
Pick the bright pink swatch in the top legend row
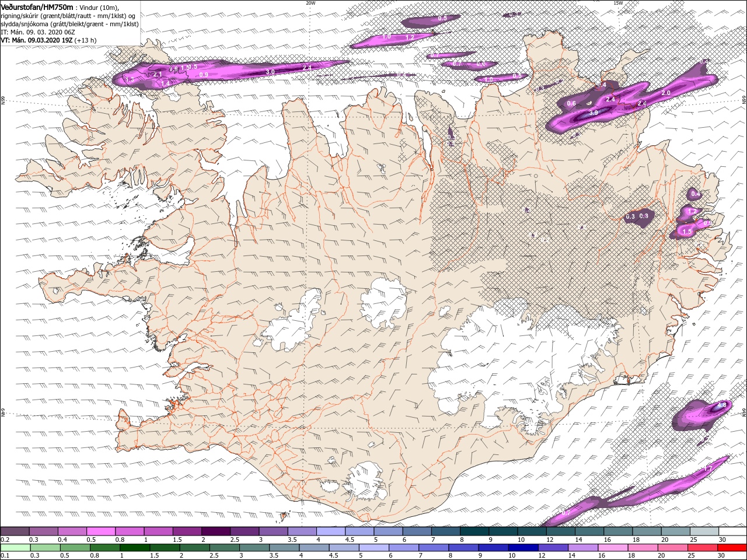pos(101,531)
